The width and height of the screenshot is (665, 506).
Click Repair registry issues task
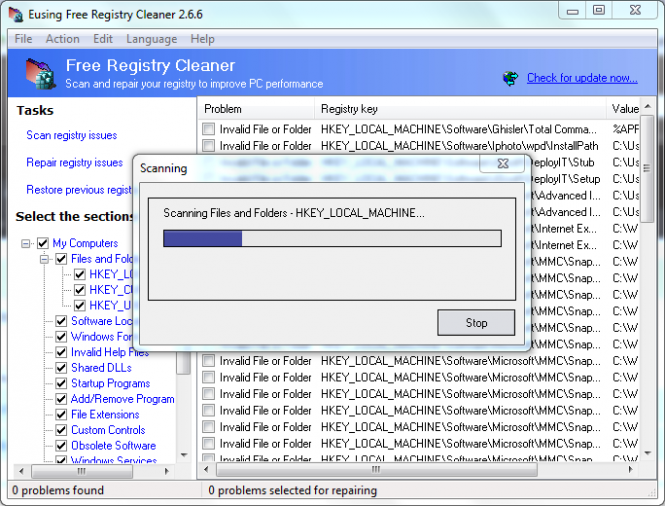click(x=75, y=162)
